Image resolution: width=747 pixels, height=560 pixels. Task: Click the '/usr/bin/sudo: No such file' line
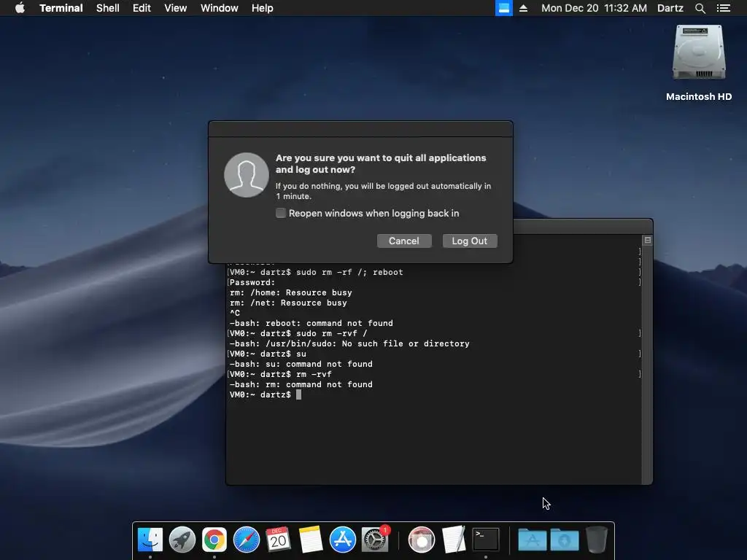[x=349, y=343]
